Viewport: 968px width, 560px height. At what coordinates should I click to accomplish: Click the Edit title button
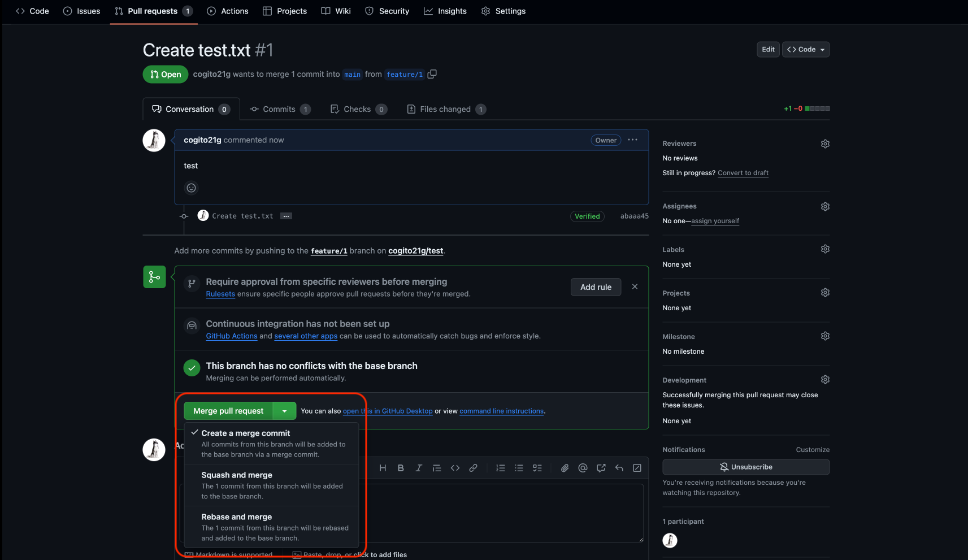tap(768, 49)
